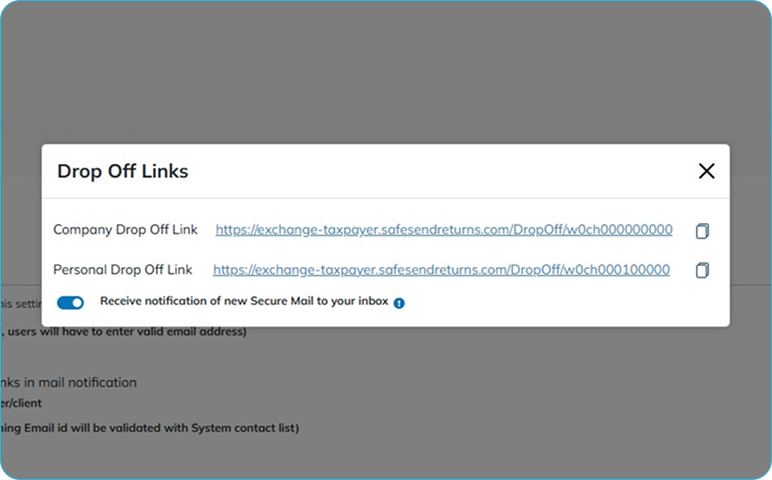Click the "Drop Off Links" dialog title
This screenshot has height=480, width=772.
[122, 171]
